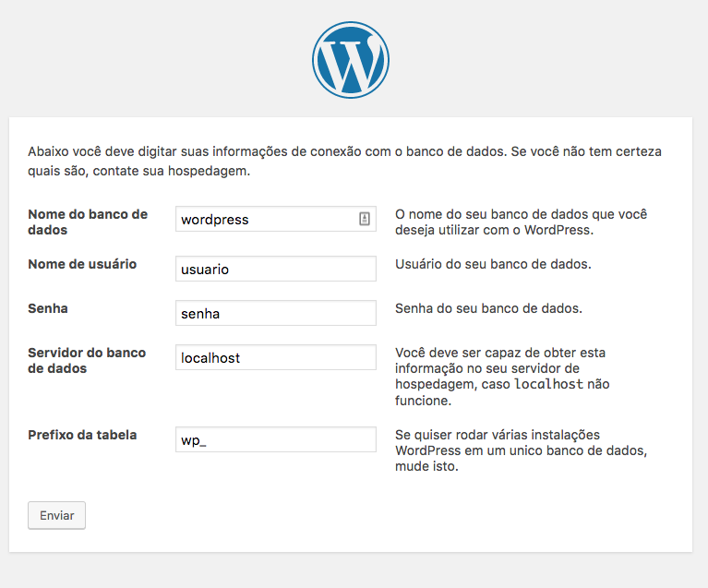Click the WordPress logo
The image size is (708, 588).
tap(351, 60)
